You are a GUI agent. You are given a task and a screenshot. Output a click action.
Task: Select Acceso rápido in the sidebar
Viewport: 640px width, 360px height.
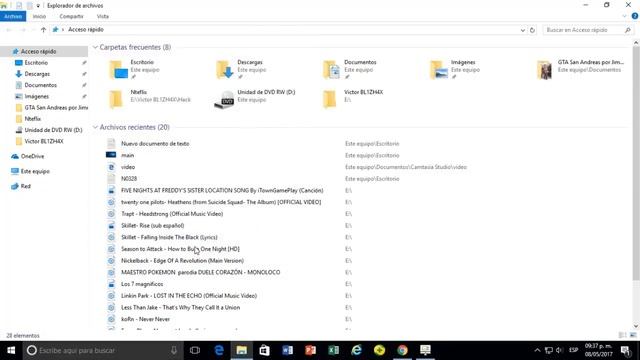point(44,51)
